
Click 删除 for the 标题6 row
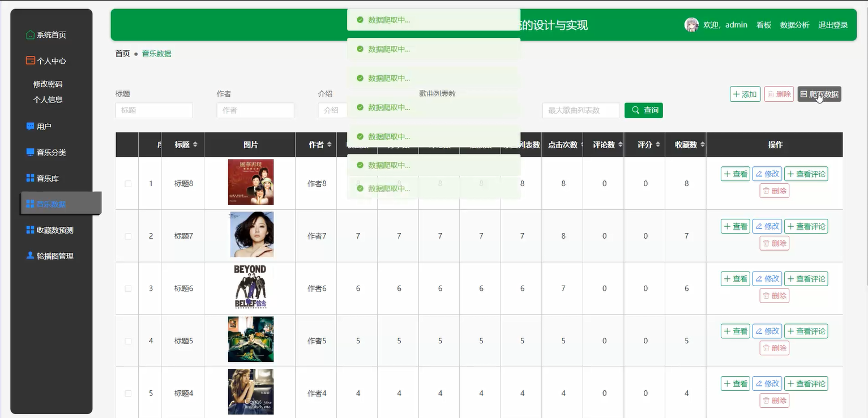[775, 296]
